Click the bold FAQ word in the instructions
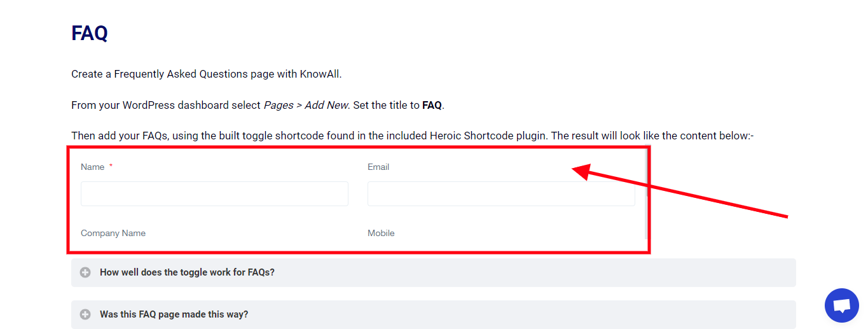868x329 pixels. (x=432, y=105)
